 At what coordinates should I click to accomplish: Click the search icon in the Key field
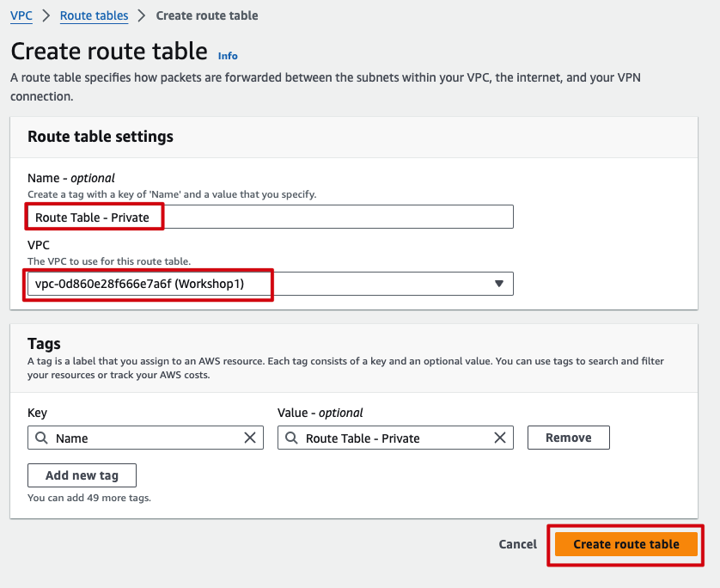[x=41, y=438]
